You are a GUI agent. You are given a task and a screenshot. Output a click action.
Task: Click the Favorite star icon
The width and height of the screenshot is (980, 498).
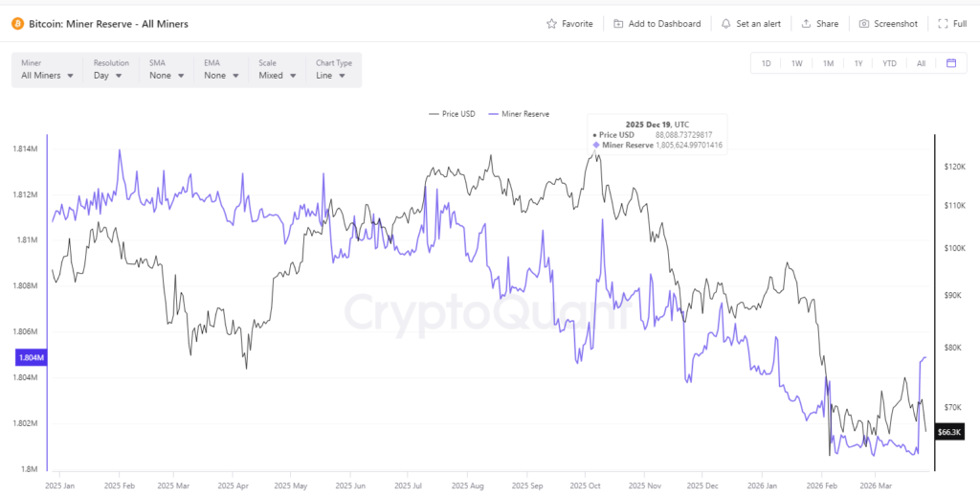point(551,23)
